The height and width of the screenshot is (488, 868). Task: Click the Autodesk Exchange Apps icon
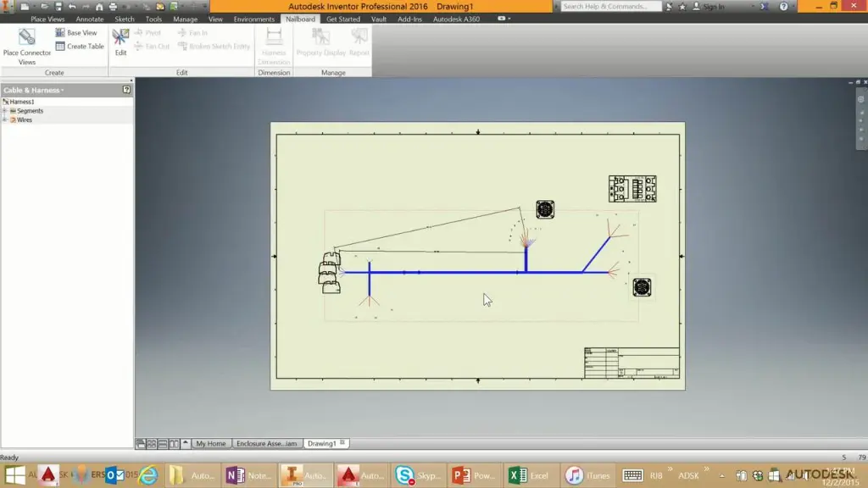(764, 7)
